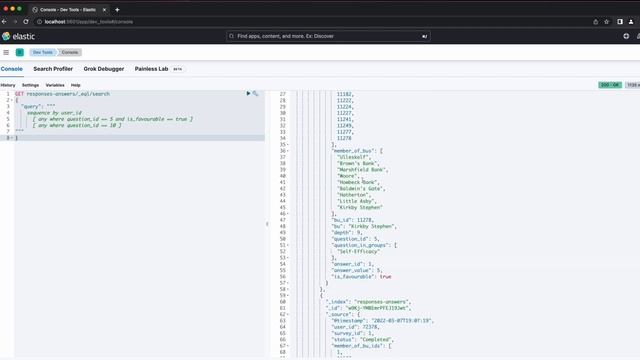This screenshot has height=360, width=640.
Task: Click the Elastic logo
Action: pos(18,36)
